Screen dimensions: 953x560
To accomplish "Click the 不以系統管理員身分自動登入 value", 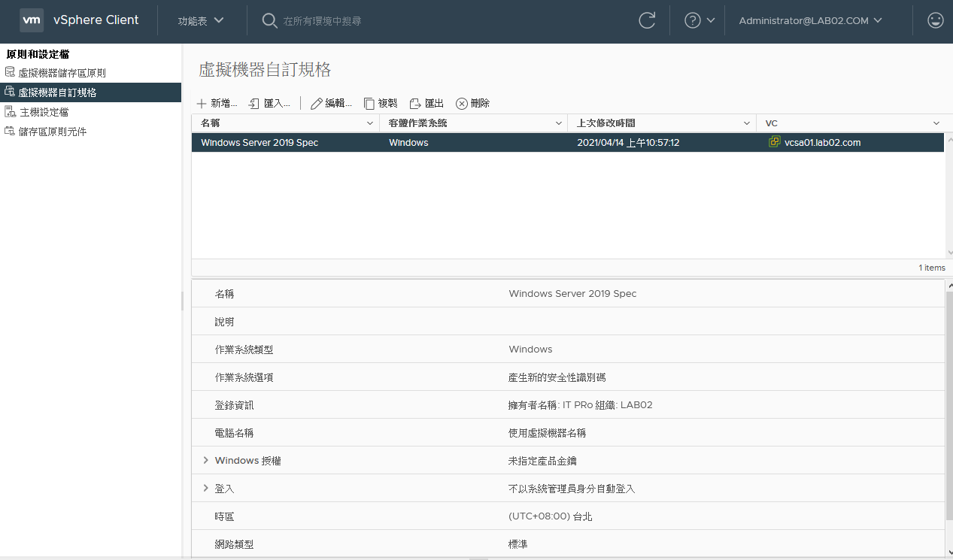I will click(572, 489).
